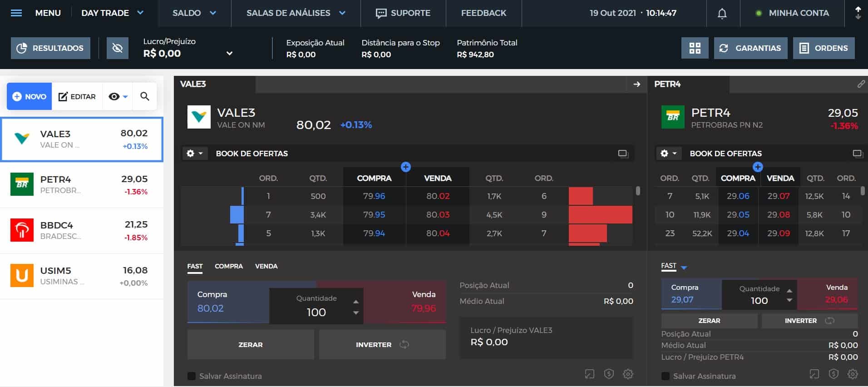Click VALE3 Compra 80,02 fast buy
Image resolution: width=868 pixels, height=387 pixels.
coord(228,302)
